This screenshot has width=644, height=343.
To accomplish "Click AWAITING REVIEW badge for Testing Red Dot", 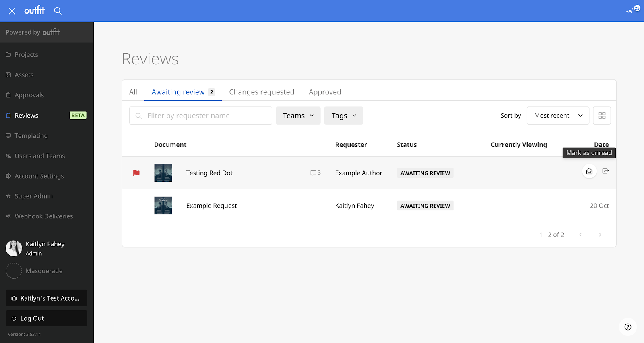I will (425, 173).
